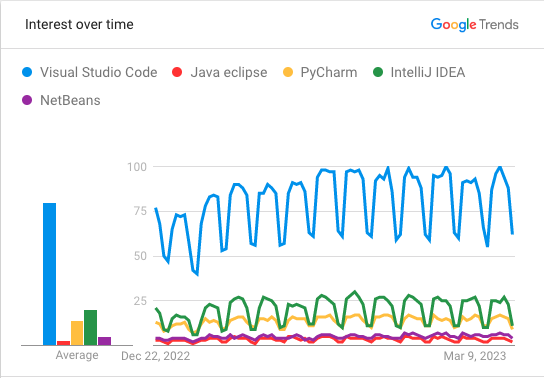The height and width of the screenshot is (378, 544).
Task: Click the green average bar
Action: 91,328
